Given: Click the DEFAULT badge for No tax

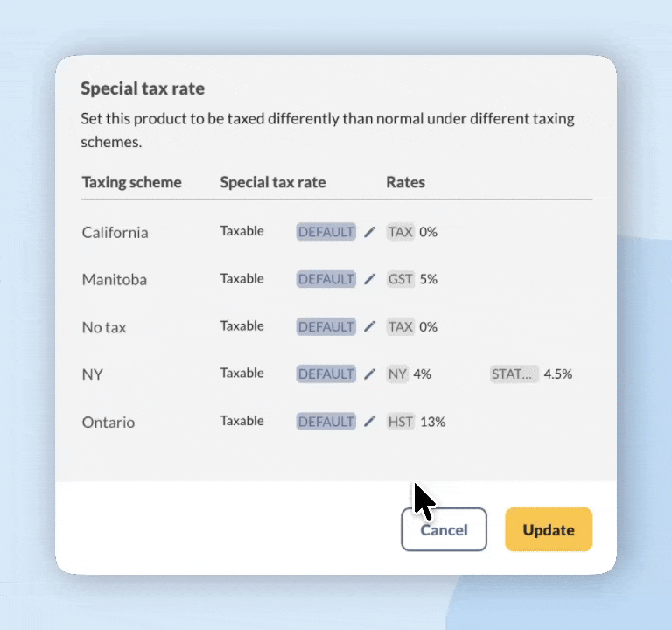Looking at the screenshot, I should (x=325, y=326).
